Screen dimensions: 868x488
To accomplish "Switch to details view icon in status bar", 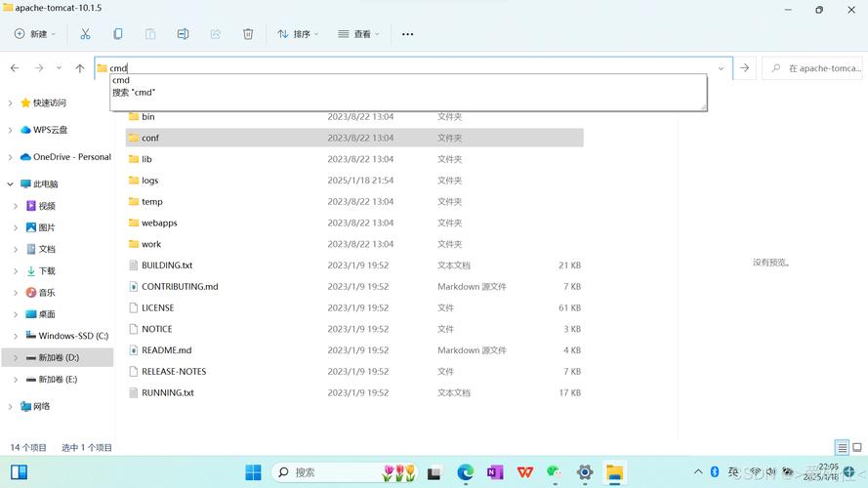I will coord(842,447).
